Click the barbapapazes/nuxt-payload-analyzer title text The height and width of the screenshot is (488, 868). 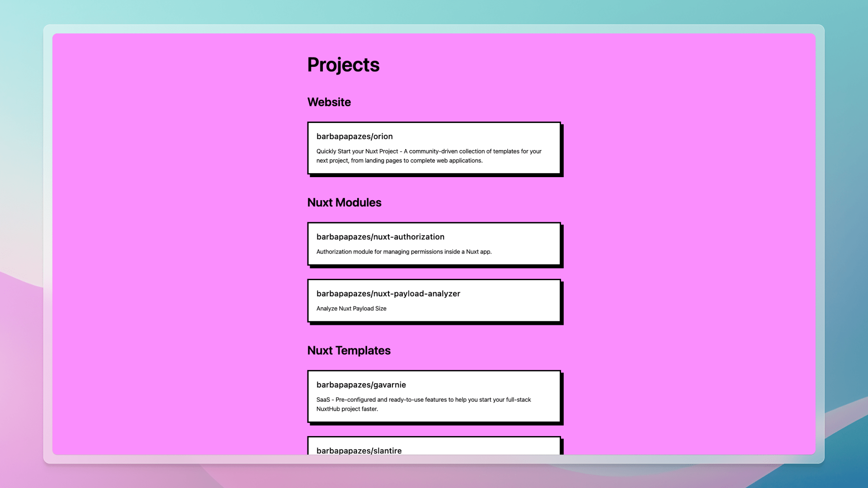coord(388,293)
